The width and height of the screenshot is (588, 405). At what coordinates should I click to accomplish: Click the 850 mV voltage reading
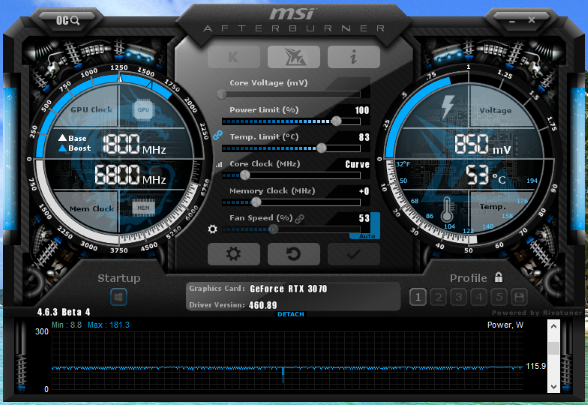pos(482,145)
